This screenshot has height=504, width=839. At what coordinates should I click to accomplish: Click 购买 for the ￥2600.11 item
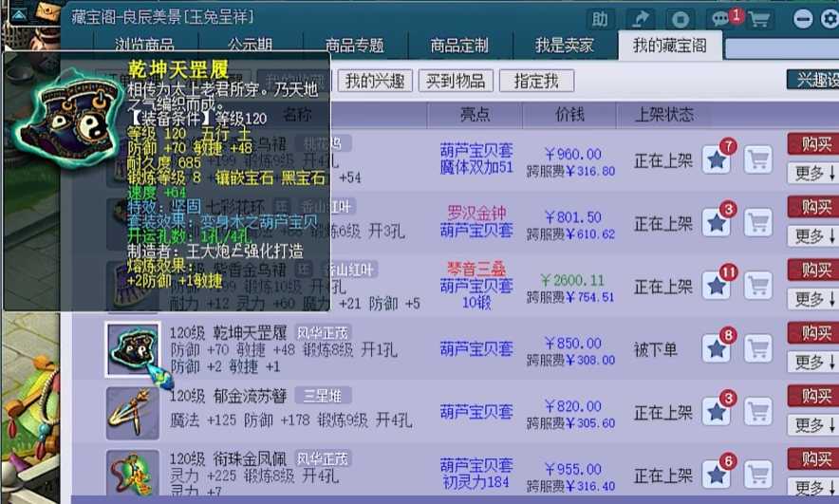coord(814,271)
